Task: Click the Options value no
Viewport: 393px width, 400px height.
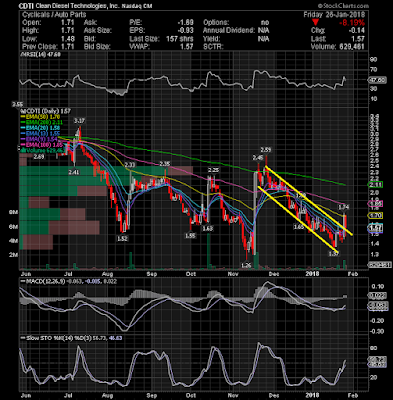Action: 265,23
